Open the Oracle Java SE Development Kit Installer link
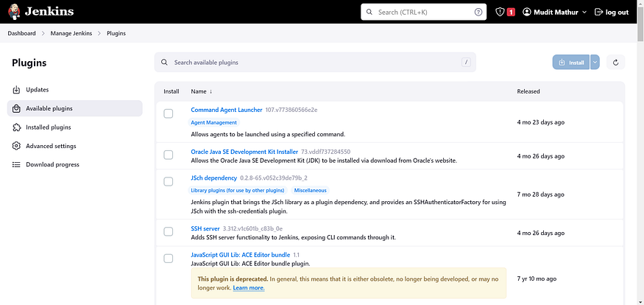644x305 pixels. pyautogui.click(x=244, y=152)
